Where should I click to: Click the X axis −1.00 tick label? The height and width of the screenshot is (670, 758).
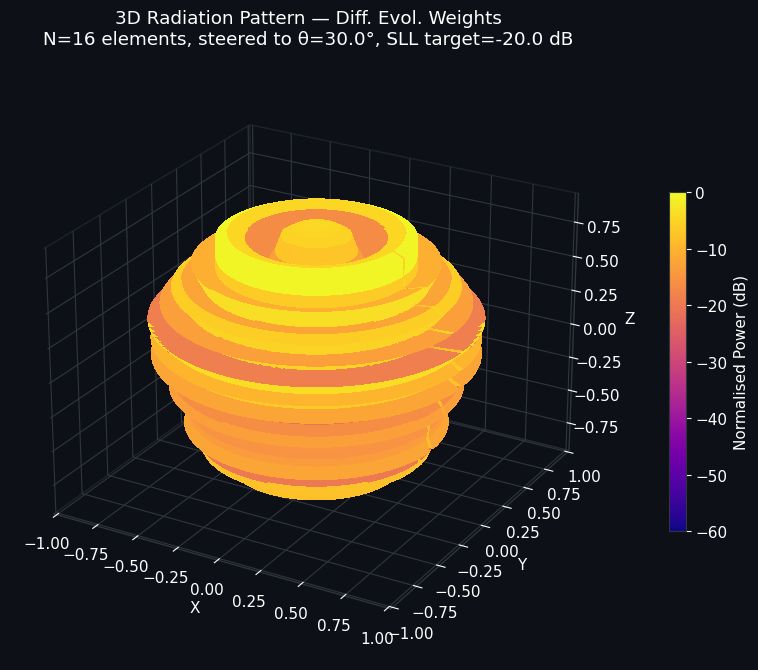click(x=46, y=543)
